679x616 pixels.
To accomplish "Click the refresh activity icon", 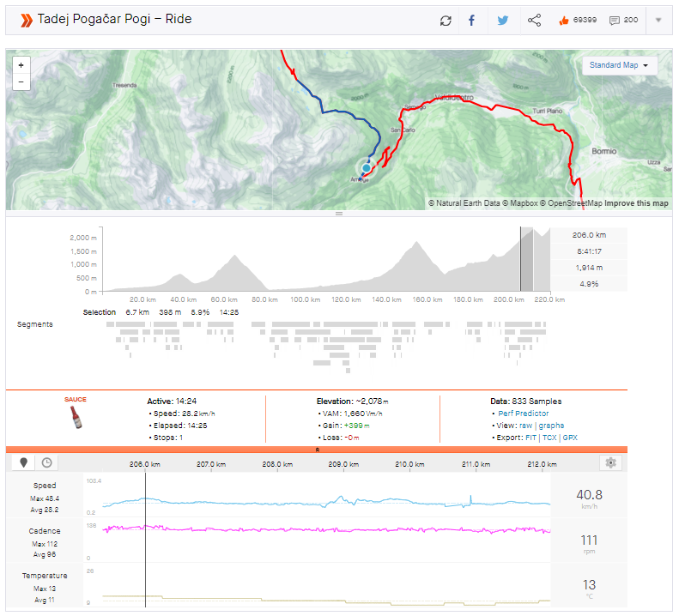I will point(445,20).
